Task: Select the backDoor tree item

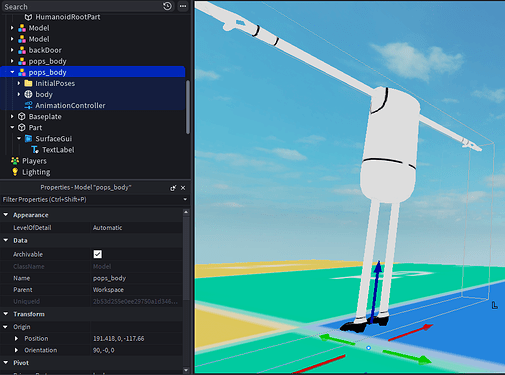Action: 45,50
